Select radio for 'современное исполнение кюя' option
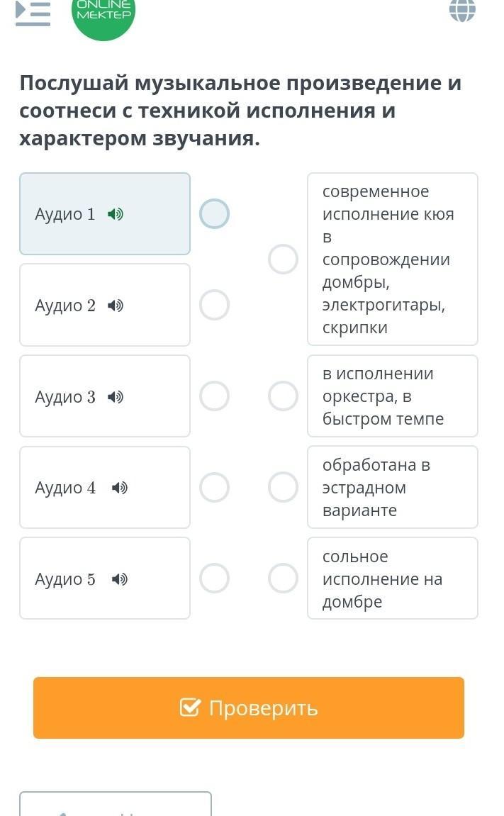Screen dimensions: 504x816 point(283,259)
